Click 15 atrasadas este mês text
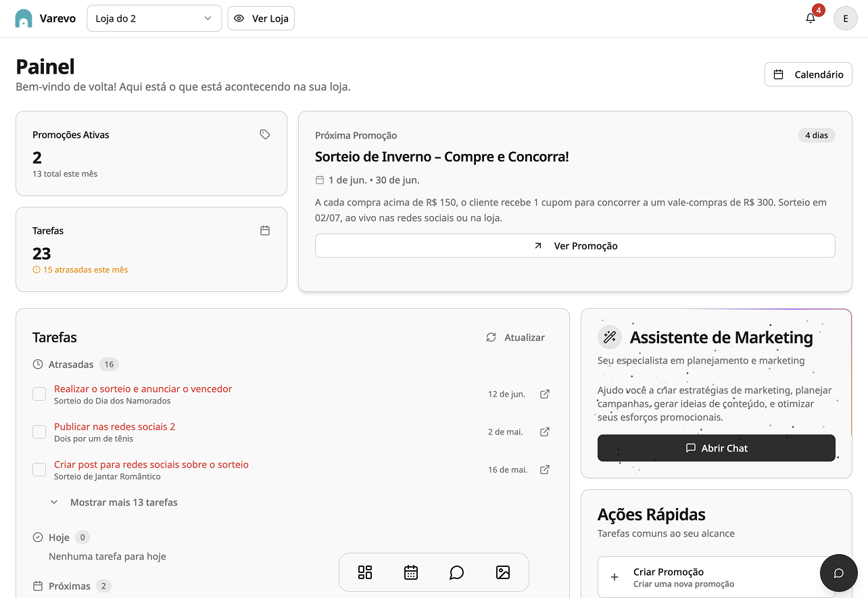868x598 pixels. click(x=85, y=270)
